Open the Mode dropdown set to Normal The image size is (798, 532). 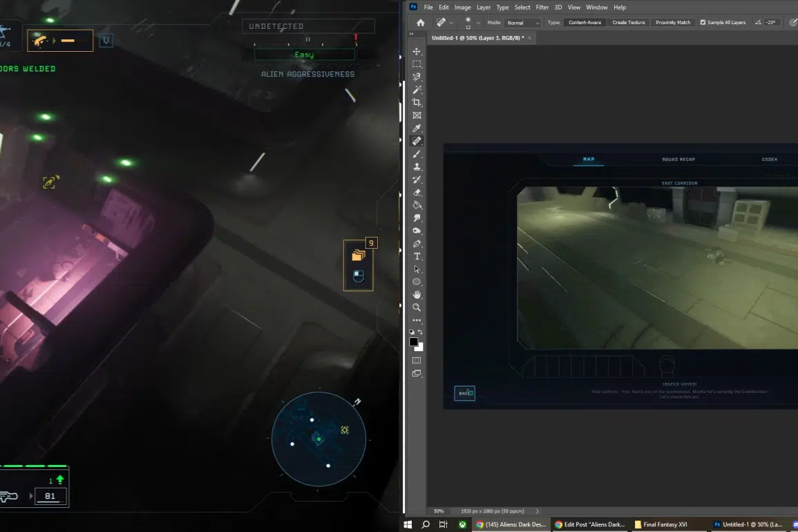(x=522, y=23)
